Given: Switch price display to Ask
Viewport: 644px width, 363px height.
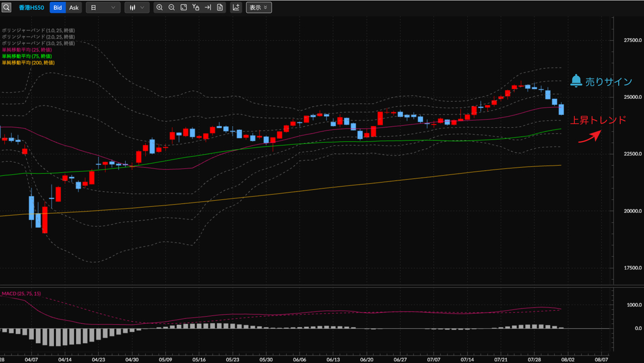Looking at the screenshot, I should 74,8.
